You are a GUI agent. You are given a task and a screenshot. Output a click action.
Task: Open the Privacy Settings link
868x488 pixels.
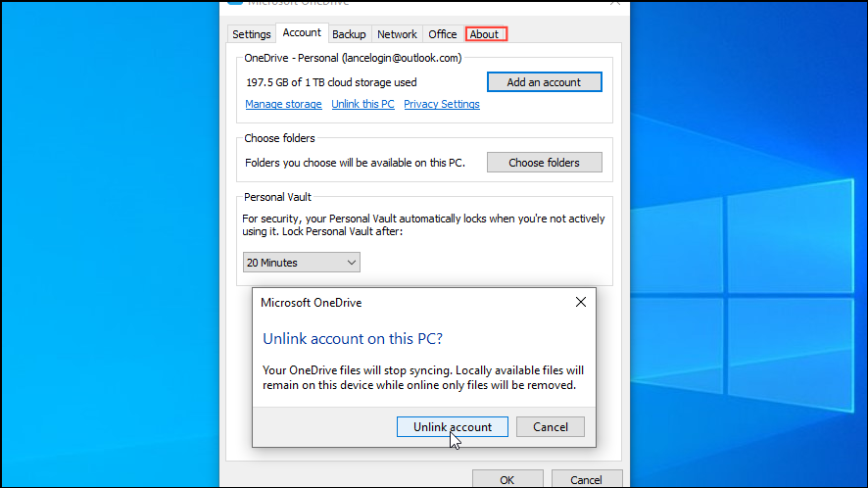point(442,104)
